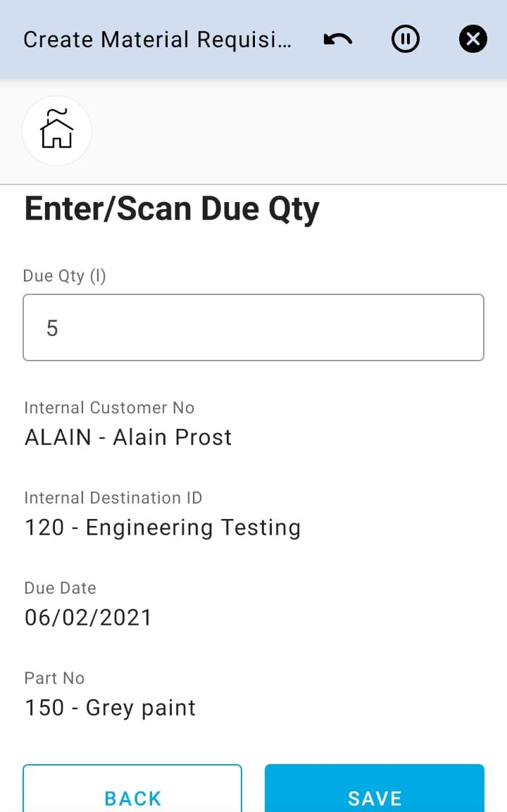This screenshot has height=812, width=507.
Task: Click the empty toolbar strip beside home icon
Action: (x=296, y=131)
